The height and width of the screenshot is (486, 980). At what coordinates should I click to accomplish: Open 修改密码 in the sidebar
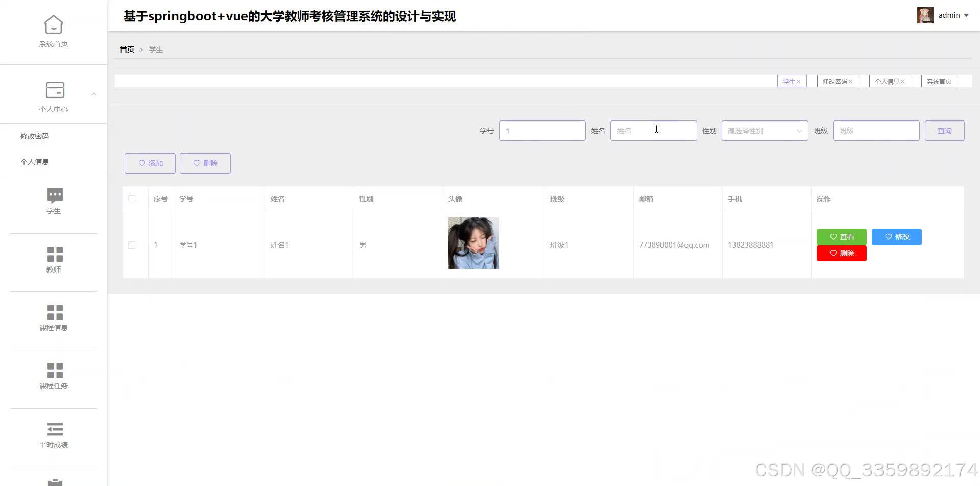coord(35,136)
